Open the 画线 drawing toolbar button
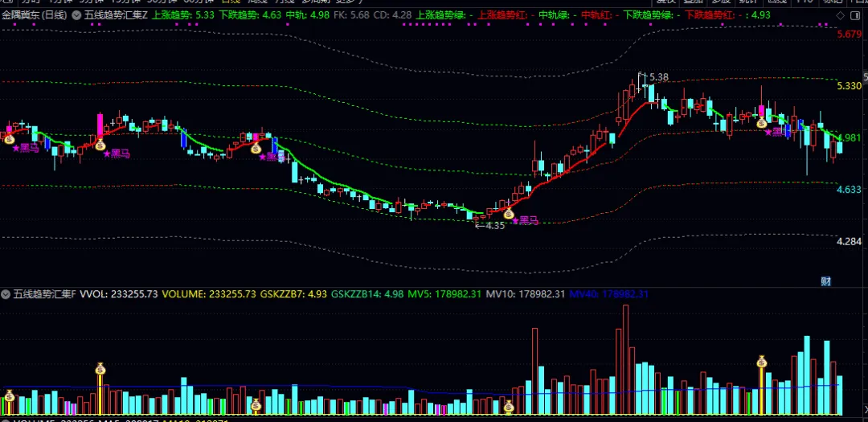 [776, 2]
